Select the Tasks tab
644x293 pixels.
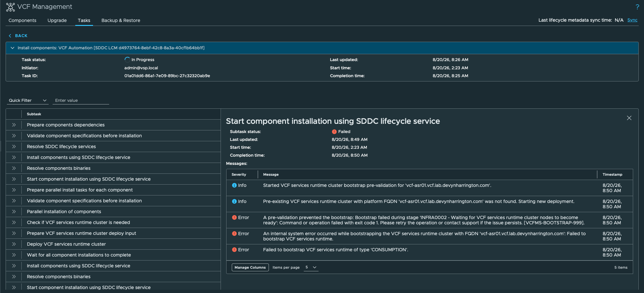pyautogui.click(x=84, y=20)
